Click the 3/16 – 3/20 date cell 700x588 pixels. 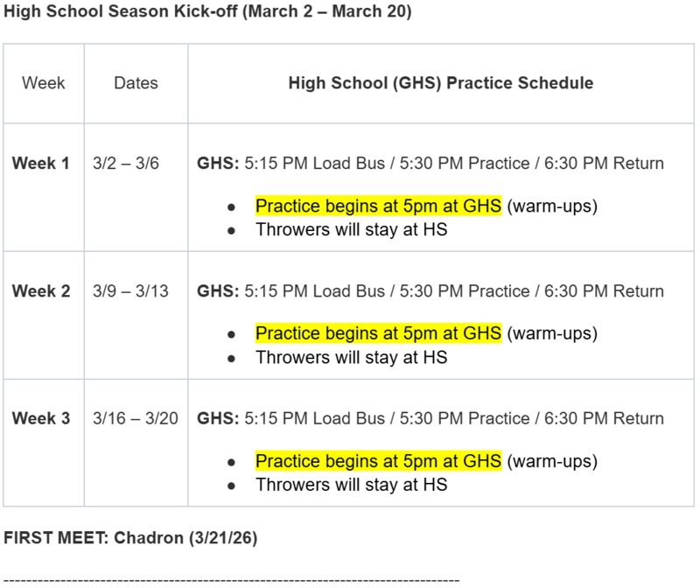pos(135,419)
